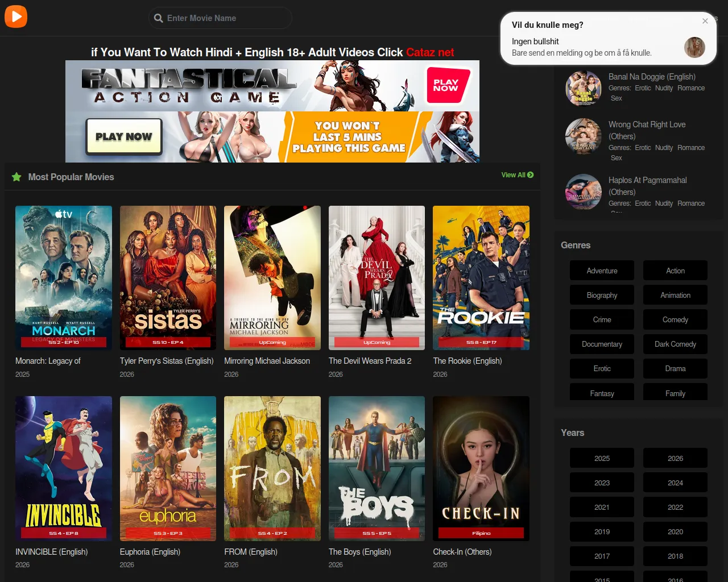Image resolution: width=728 pixels, height=582 pixels.
Task: Filter by year 2018
Action: [675, 556]
